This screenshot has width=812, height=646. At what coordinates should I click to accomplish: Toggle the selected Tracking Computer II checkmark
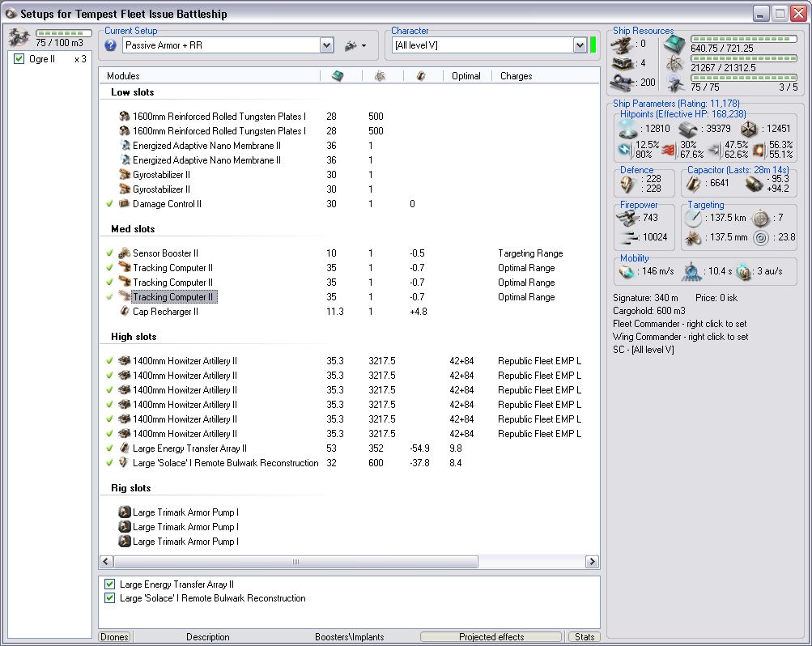(109, 297)
